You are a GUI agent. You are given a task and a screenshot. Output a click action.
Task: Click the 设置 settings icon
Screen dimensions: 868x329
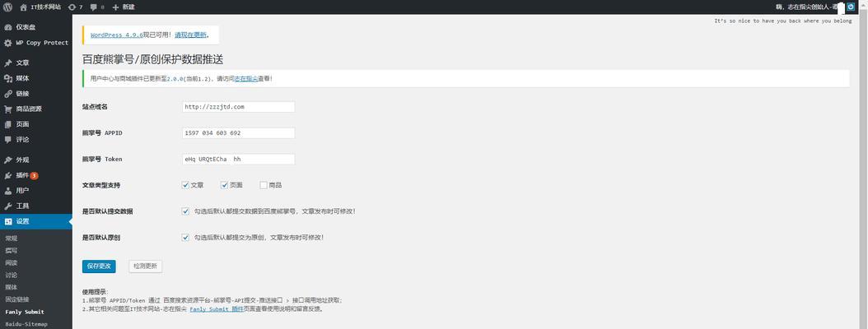click(x=7, y=221)
